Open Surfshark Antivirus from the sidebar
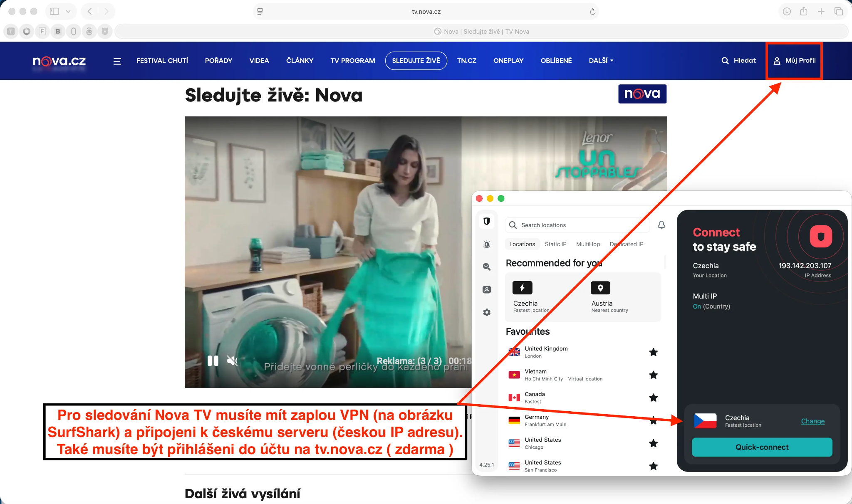The height and width of the screenshot is (504, 852). tap(486, 244)
